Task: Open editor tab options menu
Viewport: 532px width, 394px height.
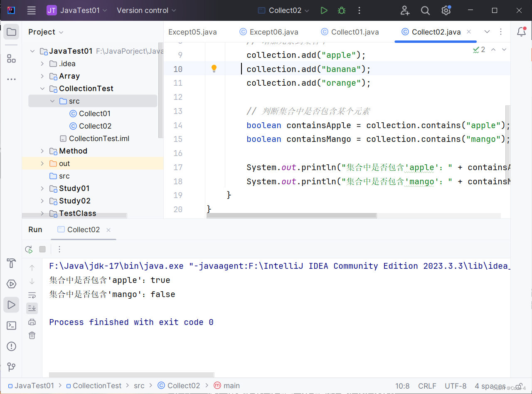Action: coord(501,32)
